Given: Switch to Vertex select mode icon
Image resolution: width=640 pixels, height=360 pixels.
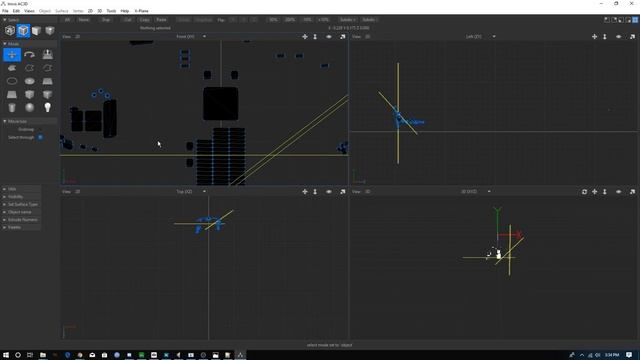Looking at the screenshot, I should click(50, 30).
